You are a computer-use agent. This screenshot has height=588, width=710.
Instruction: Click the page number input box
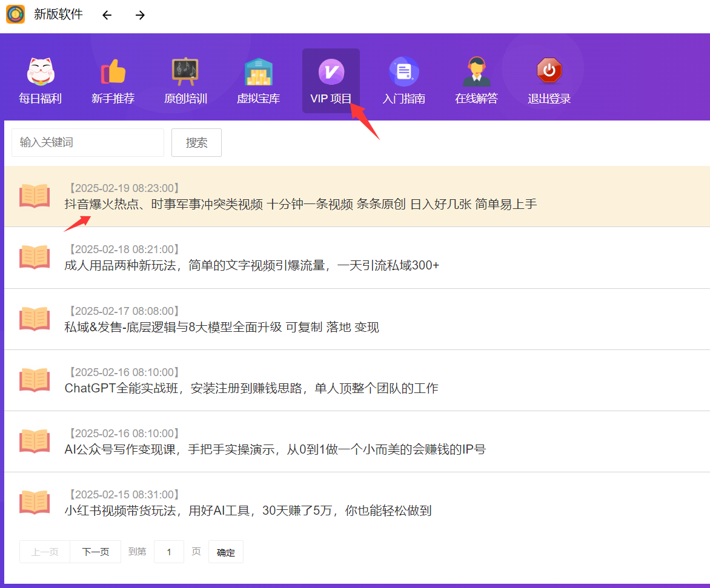169,552
